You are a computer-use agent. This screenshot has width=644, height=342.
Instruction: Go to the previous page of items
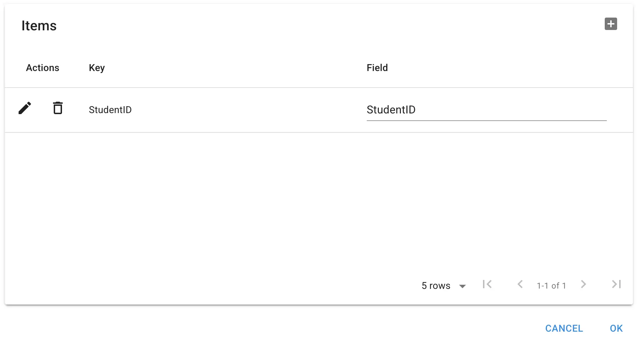coord(520,284)
